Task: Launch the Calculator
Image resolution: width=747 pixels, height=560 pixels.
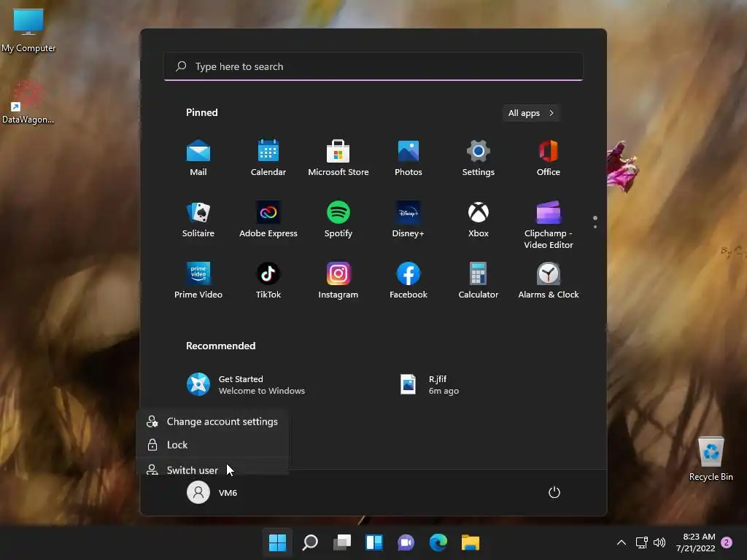Action: (479, 281)
